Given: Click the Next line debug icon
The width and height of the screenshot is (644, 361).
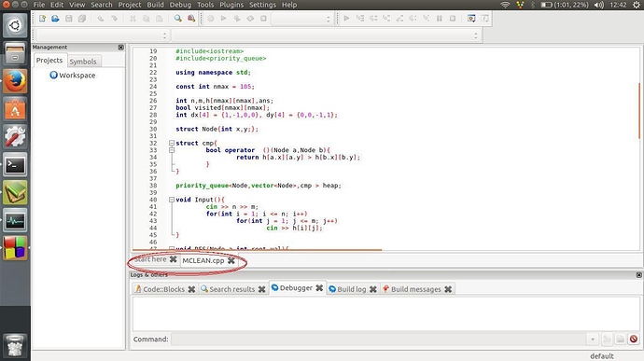Looking at the screenshot, I should [373, 19].
